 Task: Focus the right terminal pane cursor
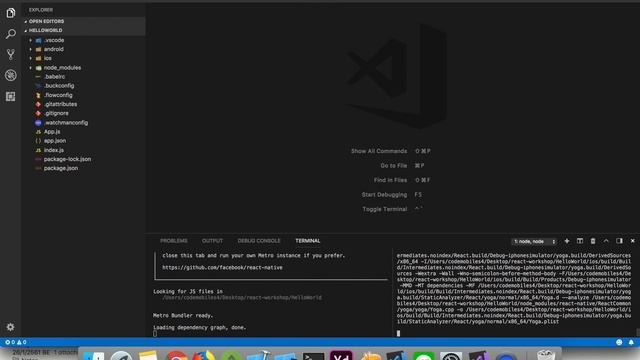[398, 333]
